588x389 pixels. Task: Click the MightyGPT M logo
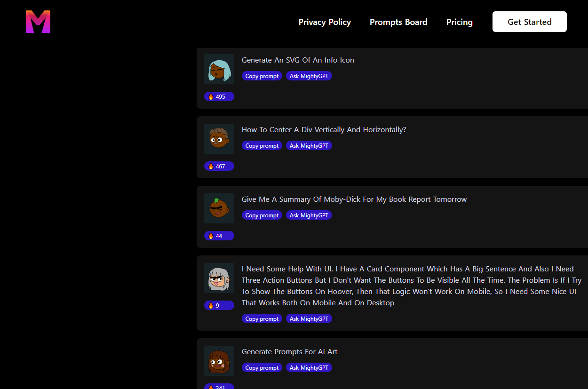click(x=38, y=22)
